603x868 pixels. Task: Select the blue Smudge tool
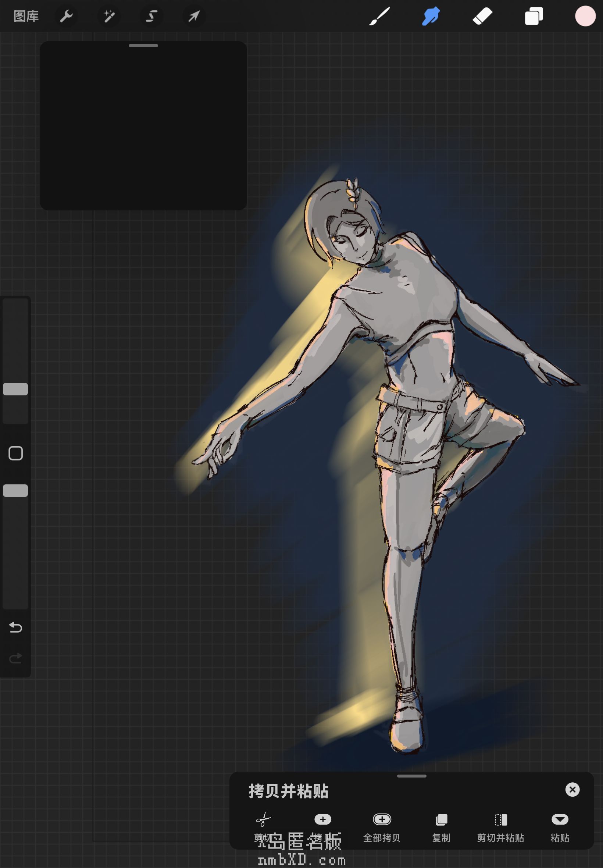[431, 16]
